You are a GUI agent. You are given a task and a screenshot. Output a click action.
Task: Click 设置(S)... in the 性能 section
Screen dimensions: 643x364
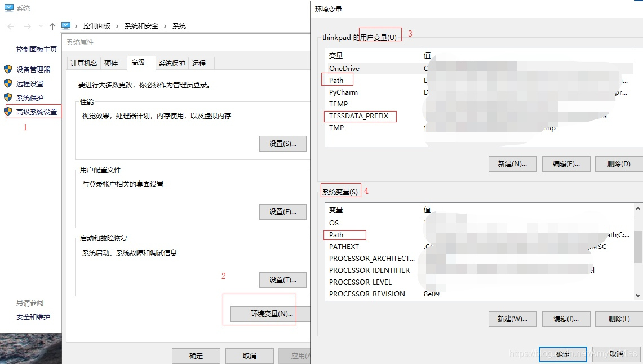click(x=282, y=144)
